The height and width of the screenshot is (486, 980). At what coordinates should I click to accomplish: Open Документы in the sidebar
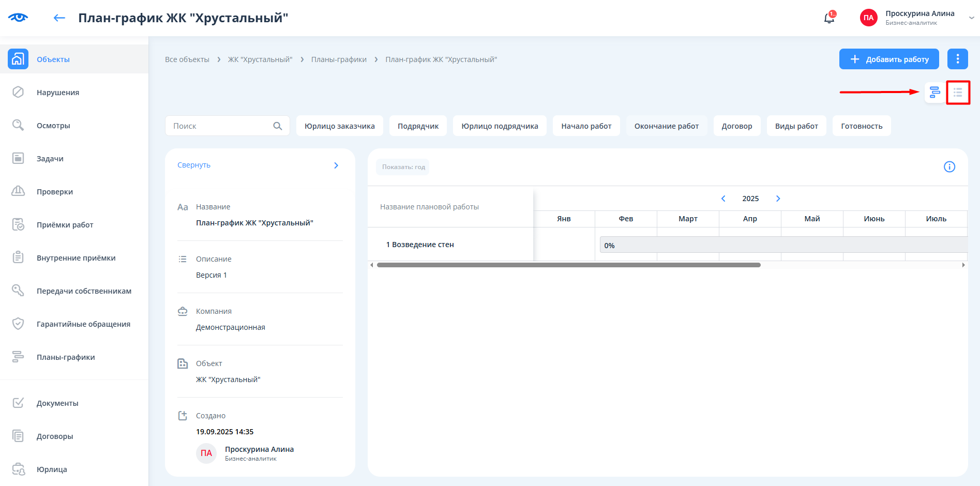[x=57, y=403]
